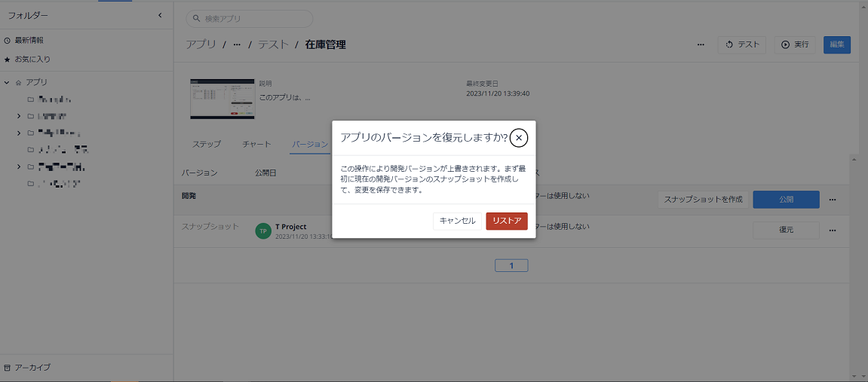Open more menu in スナップショット row
Viewport: 868px width, 382px height.
832,230
